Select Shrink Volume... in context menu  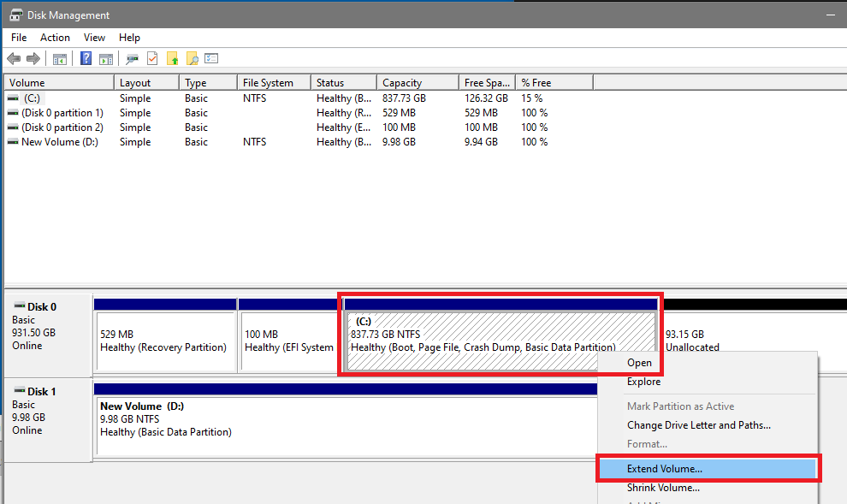pyautogui.click(x=708, y=488)
